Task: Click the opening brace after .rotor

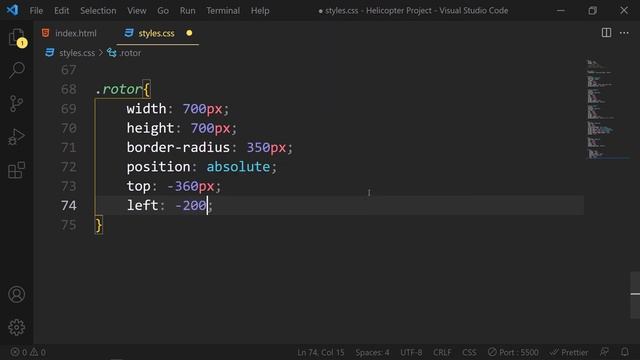Action: click(147, 89)
